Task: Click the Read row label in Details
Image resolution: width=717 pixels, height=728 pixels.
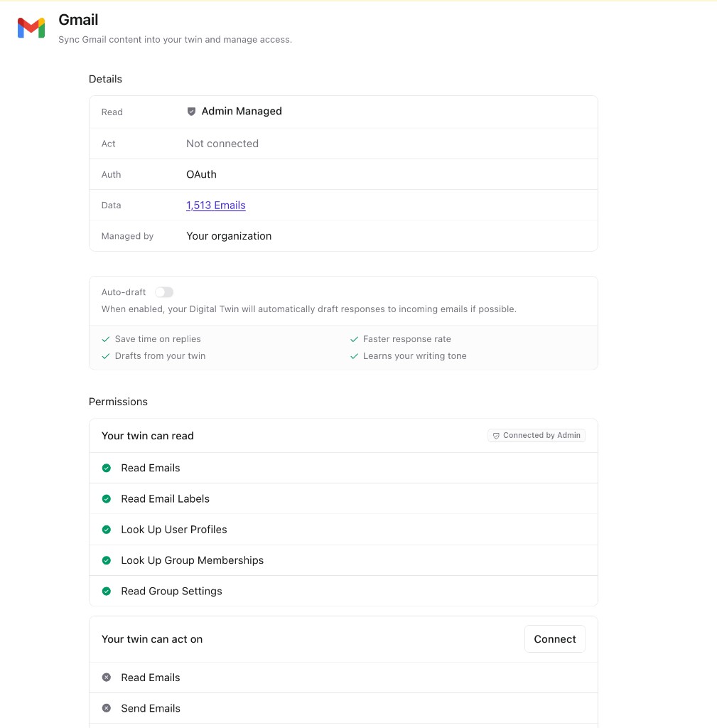Action: pyautogui.click(x=112, y=112)
